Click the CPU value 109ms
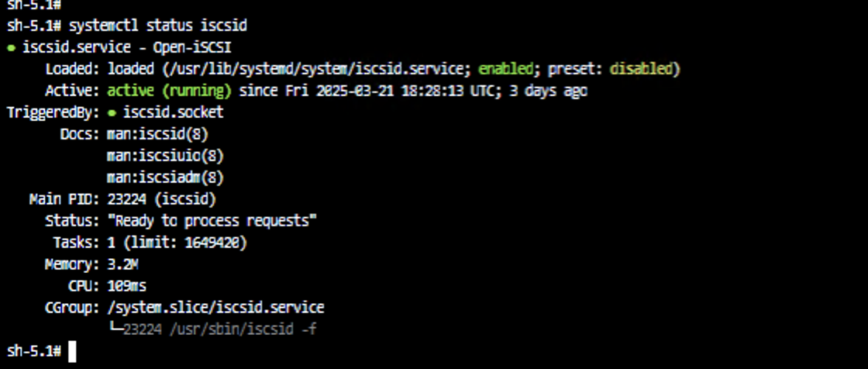Image resolution: width=868 pixels, height=369 pixels. [x=126, y=286]
